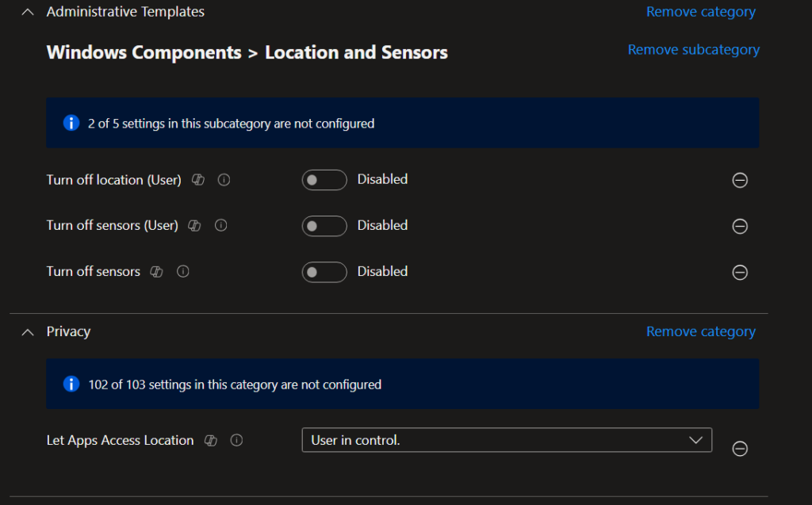Remove the Turn off location (User) setting

(x=739, y=181)
